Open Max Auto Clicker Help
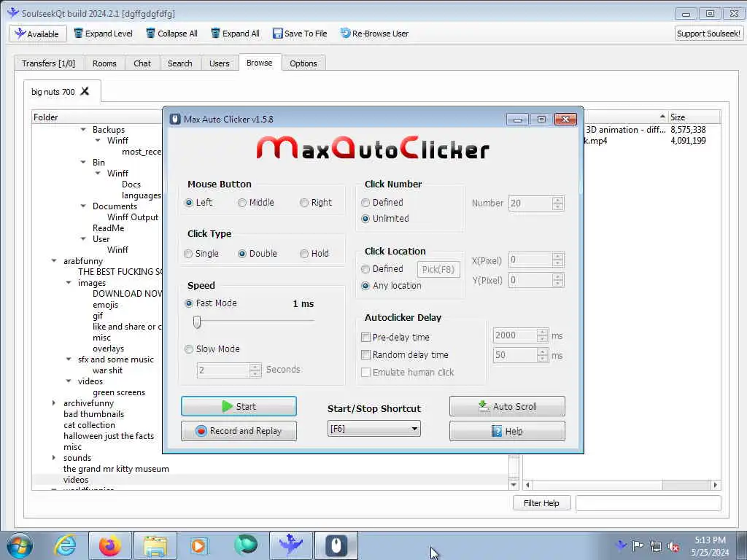Screen dimensions: 747x560 point(508,431)
